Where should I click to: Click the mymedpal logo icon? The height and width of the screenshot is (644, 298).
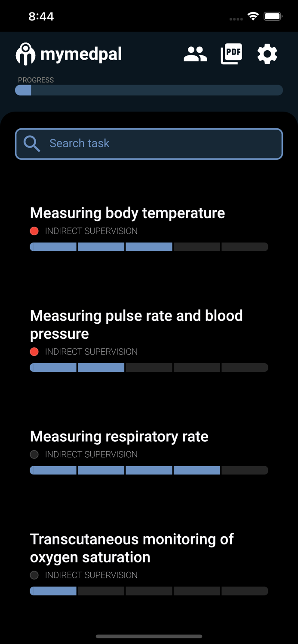25,54
